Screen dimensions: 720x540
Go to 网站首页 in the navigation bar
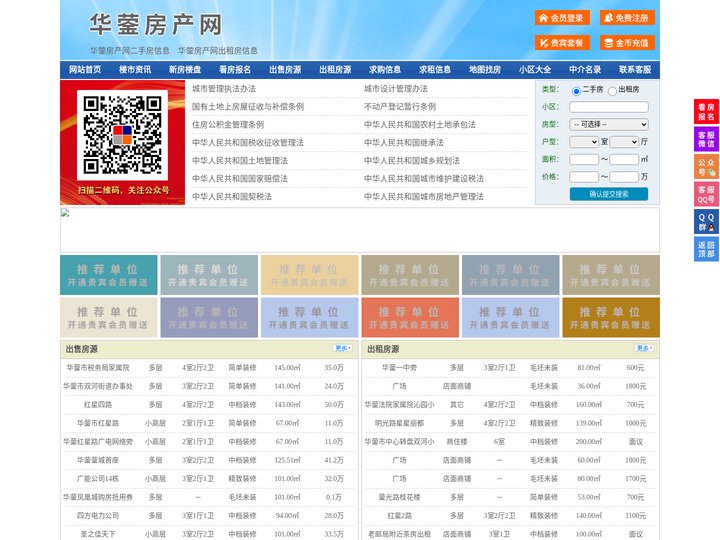click(x=85, y=70)
